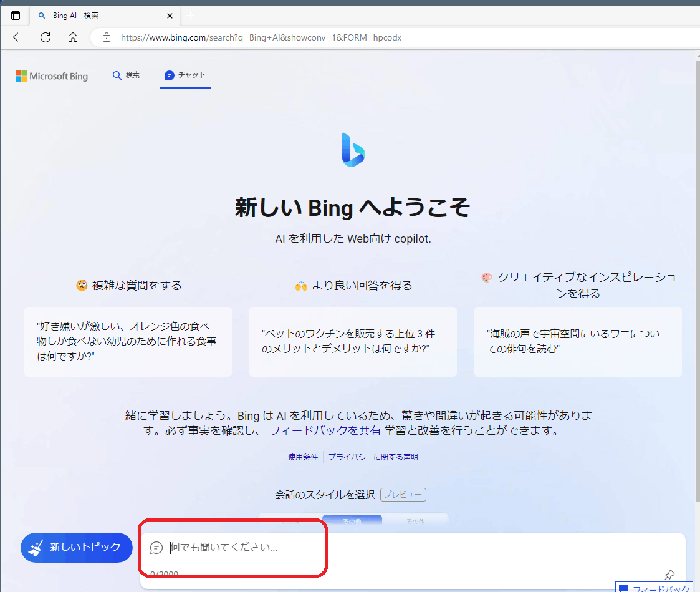The height and width of the screenshot is (592, 700).
Task: Switch to the チャット tab
Action: [x=185, y=75]
